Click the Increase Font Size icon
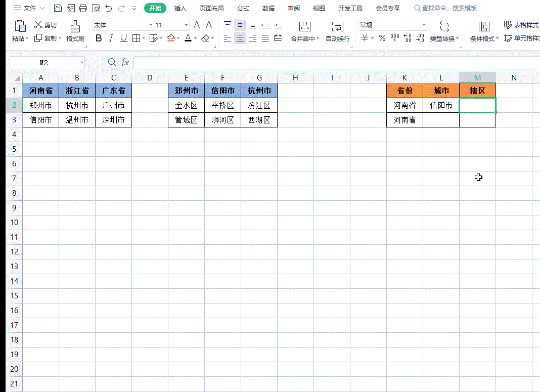Viewport: 540px width, 392px height. click(197, 25)
